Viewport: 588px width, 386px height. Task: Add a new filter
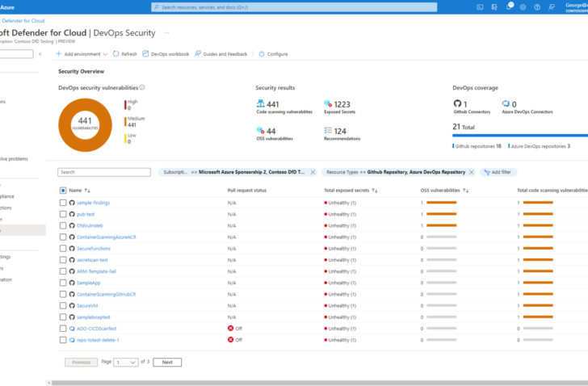tap(498, 172)
